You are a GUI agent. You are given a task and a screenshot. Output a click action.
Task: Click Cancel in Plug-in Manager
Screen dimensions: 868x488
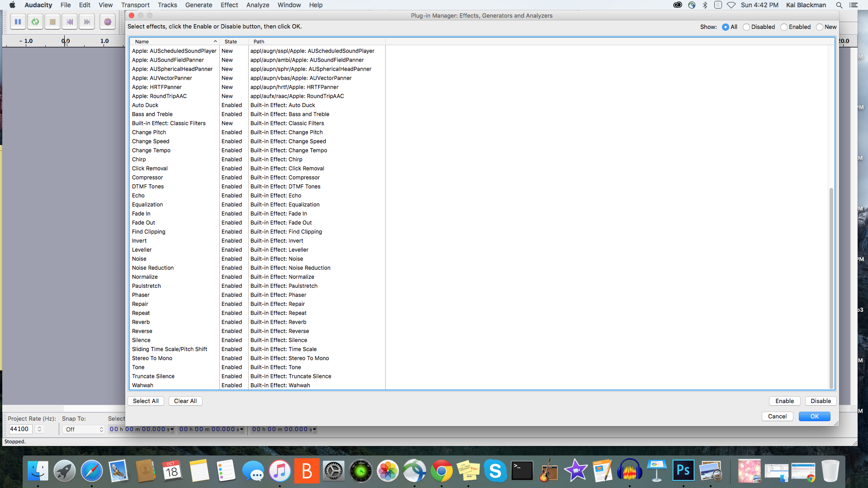[777, 417]
